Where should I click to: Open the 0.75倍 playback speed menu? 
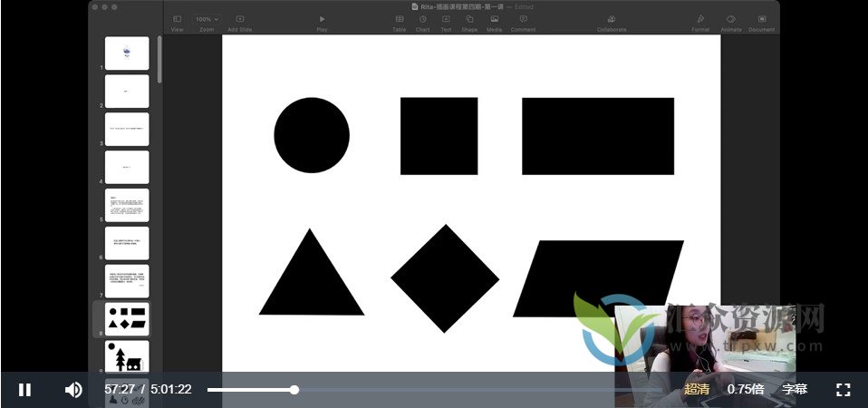click(746, 390)
